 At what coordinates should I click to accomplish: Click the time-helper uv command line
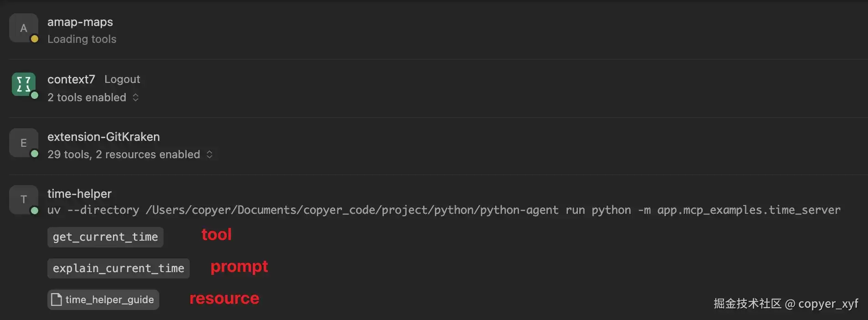coord(444,210)
